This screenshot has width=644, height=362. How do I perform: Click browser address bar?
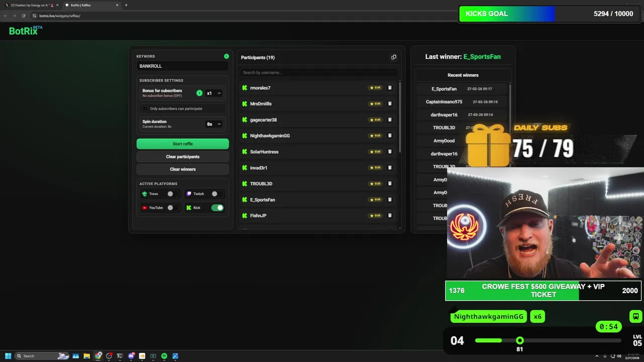[242, 16]
